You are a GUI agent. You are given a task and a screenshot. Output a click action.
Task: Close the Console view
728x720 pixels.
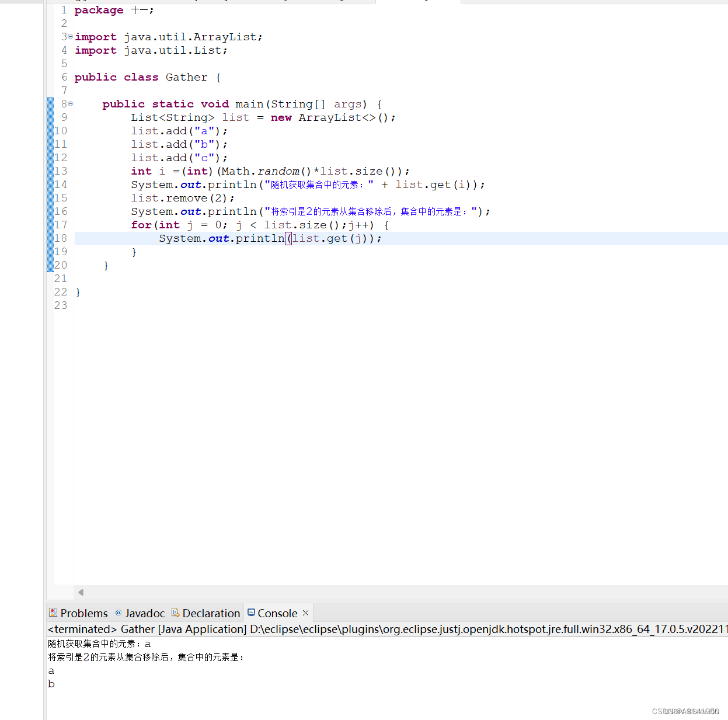305,613
